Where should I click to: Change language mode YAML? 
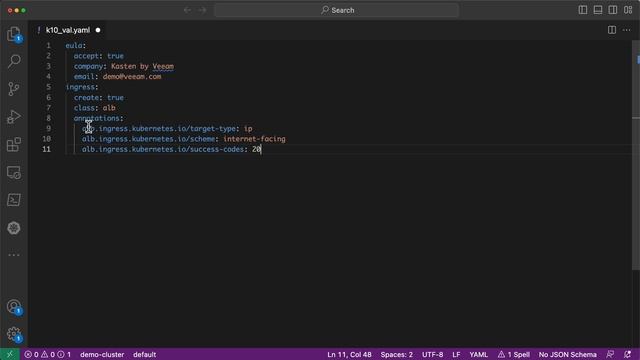point(478,354)
